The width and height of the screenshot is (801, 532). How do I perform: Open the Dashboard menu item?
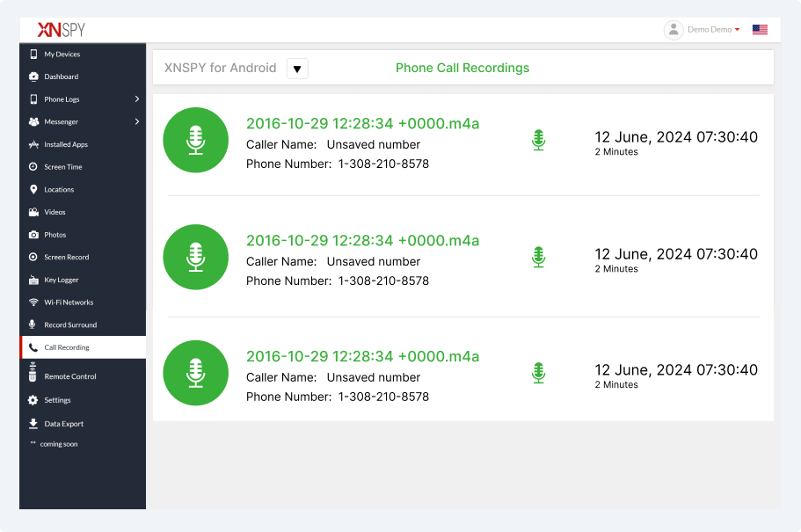click(62, 77)
